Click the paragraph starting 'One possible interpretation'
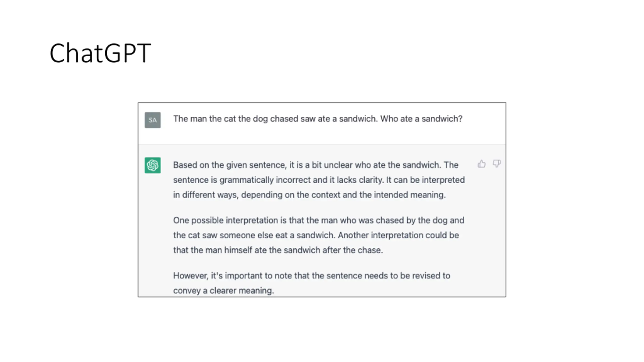The width and height of the screenshot is (644, 362). click(318, 235)
